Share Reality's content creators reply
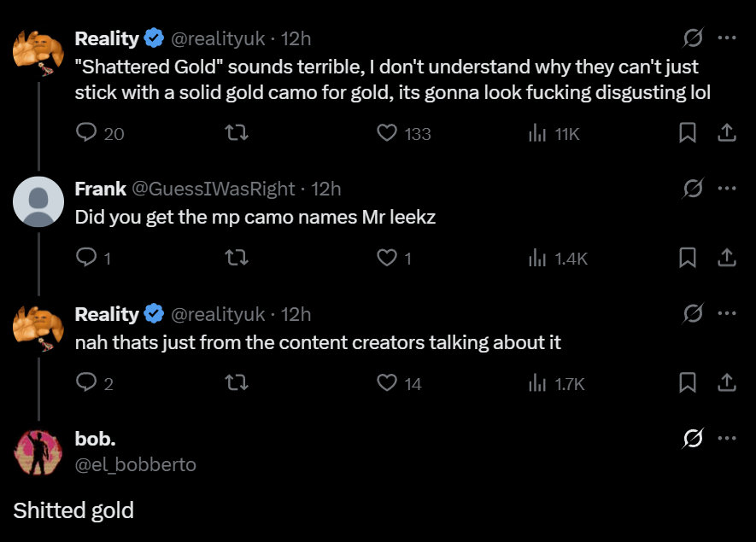This screenshot has height=542, width=756. 726,383
